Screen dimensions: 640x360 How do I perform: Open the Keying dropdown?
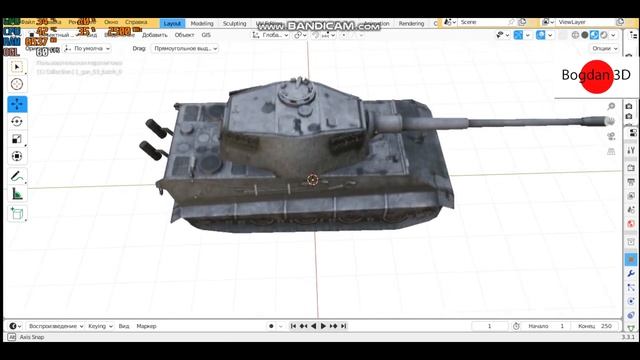point(100,326)
